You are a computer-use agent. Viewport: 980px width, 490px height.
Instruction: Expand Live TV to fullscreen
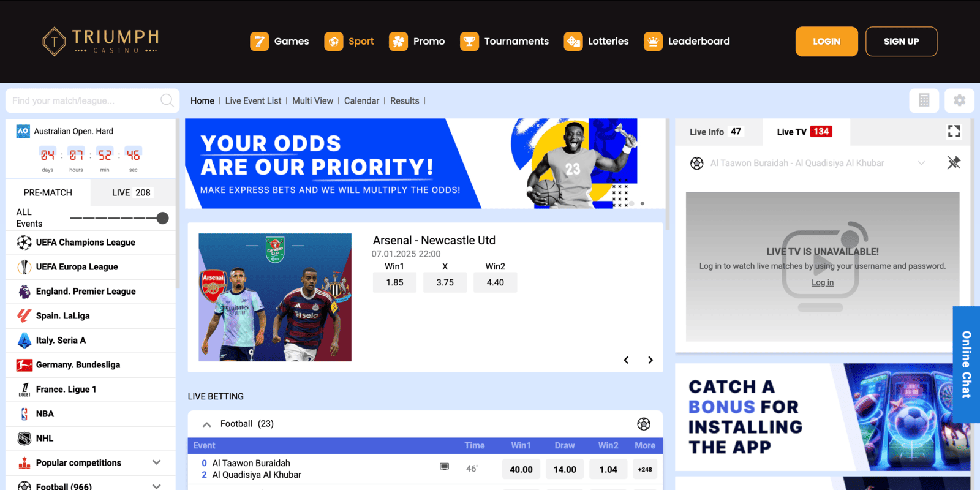954,131
